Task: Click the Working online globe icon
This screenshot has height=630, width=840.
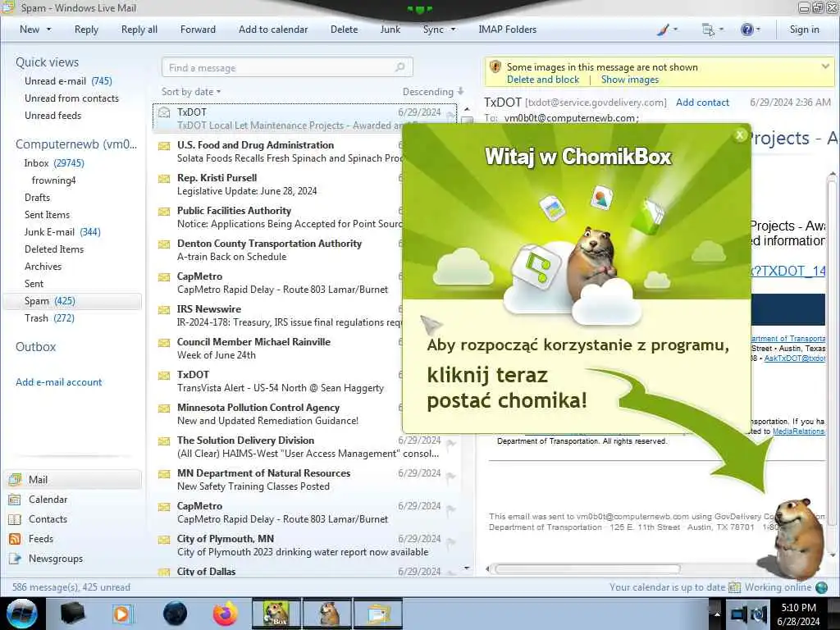Action: [821, 587]
